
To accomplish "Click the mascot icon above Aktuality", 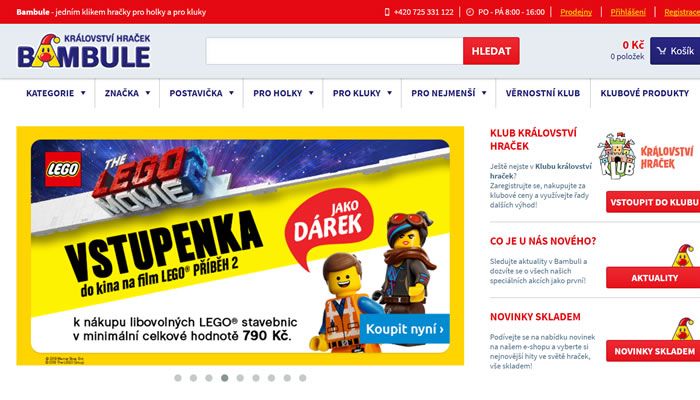I will 683,255.
